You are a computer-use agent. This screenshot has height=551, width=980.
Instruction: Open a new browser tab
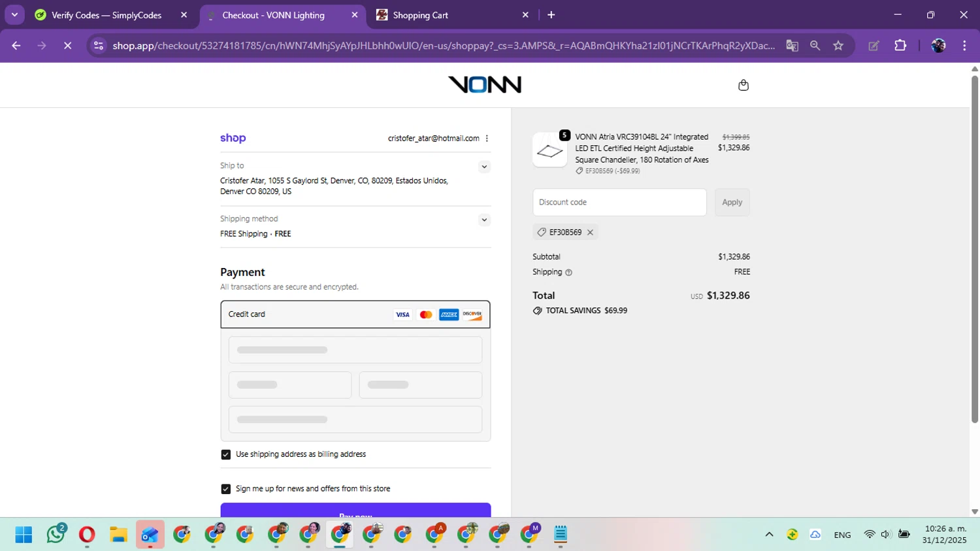tap(551, 15)
